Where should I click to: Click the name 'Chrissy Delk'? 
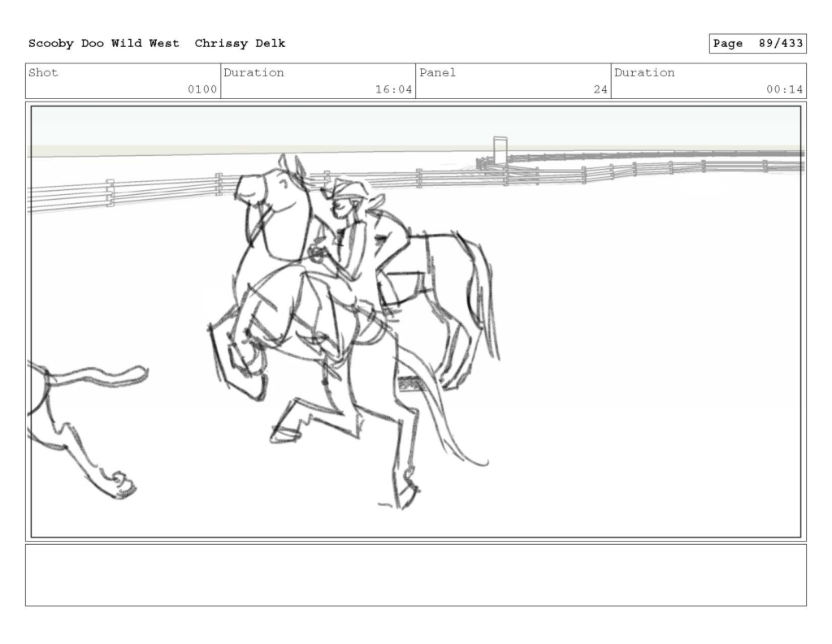tap(240, 44)
